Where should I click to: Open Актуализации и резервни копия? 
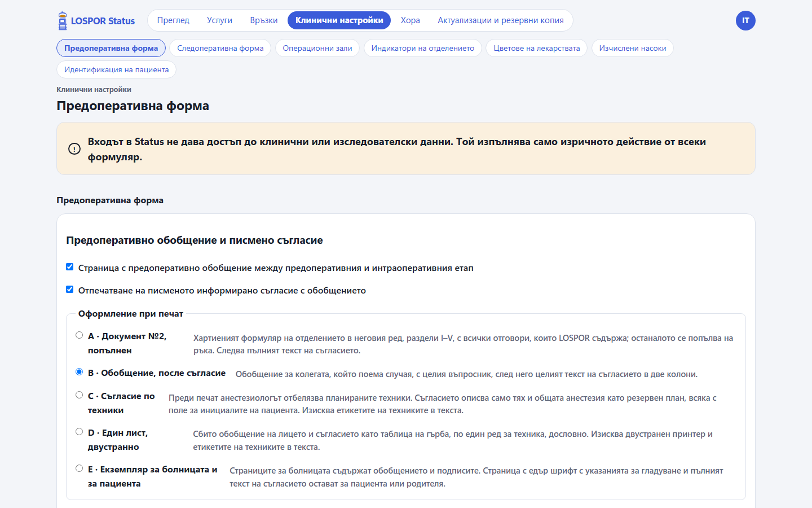[501, 20]
